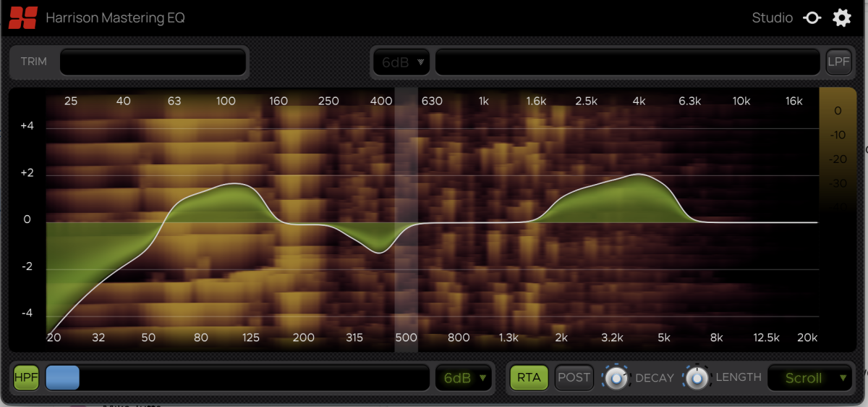The width and height of the screenshot is (868, 407).
Task: Open the LPF 6dB slope dropdown
Action: [401, 62]
